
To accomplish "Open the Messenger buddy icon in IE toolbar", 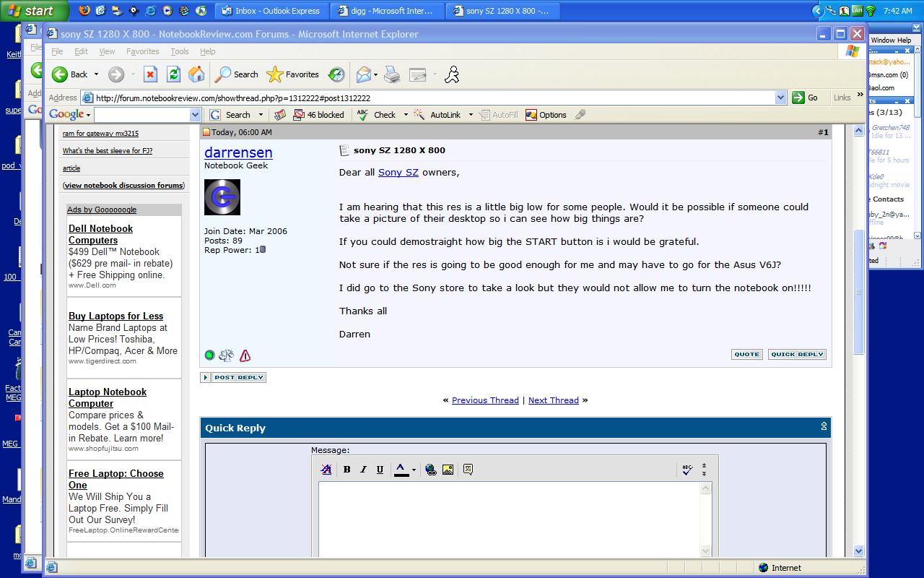I will [452, 74].
